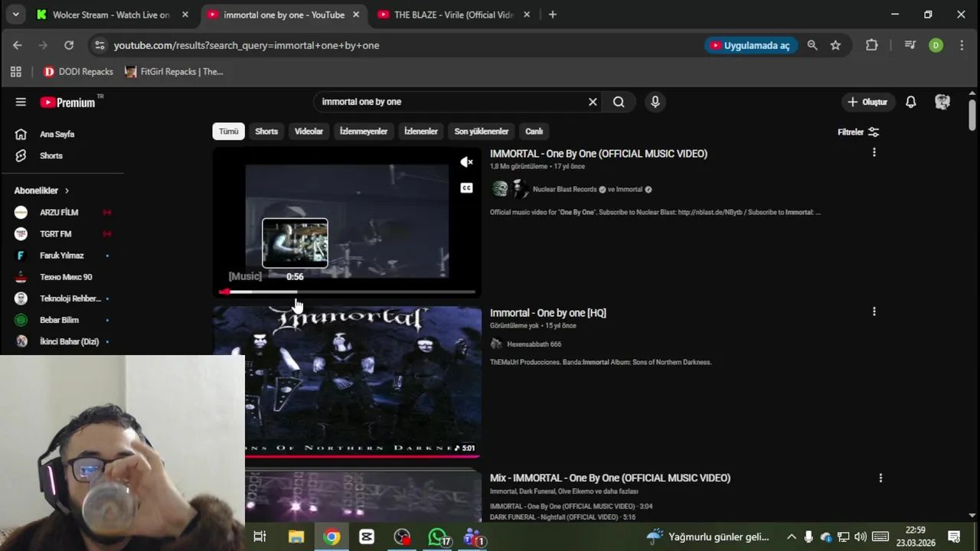
Task: Open the Mix - IMMORTAL - One By One title
Action: [x=610, y=478]
